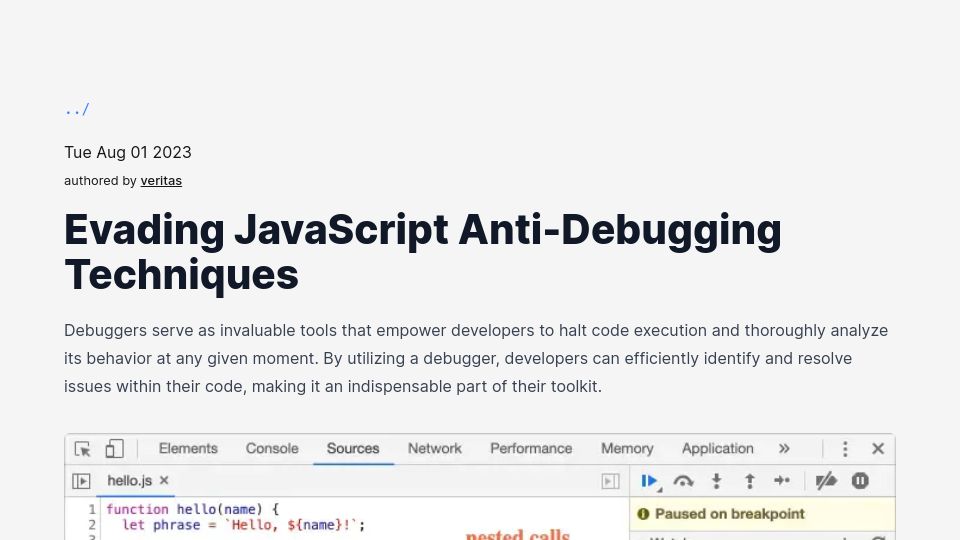Click the DevTools screenshot image
This screenshot has height=540, width=960.
tap(480, 487)
